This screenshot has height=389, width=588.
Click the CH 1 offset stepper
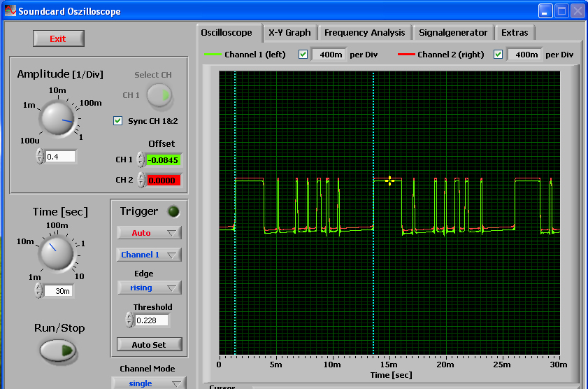tap(141, 160)
